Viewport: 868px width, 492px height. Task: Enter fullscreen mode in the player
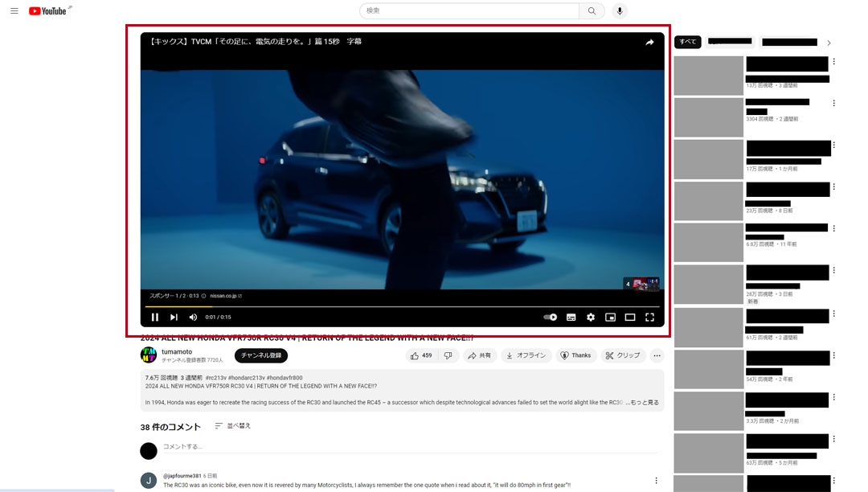coord(649,318)
